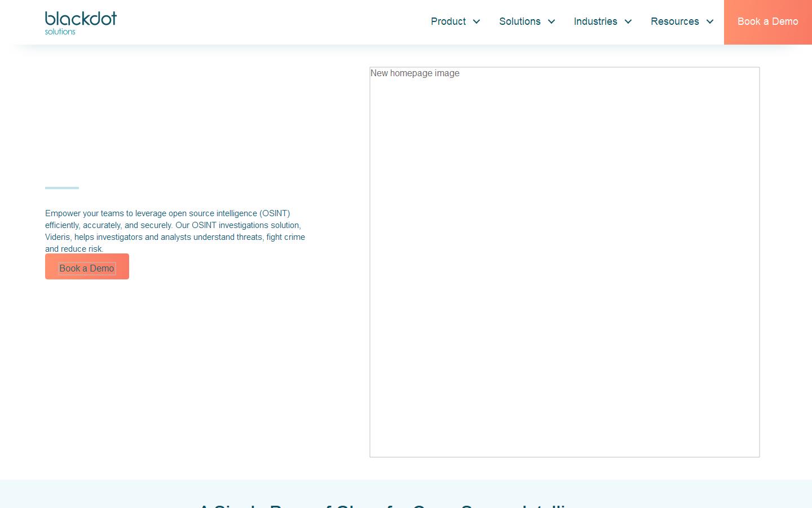
Task: Click the Solutions dropdown arrow icon
Action: (x=551, y=21)
